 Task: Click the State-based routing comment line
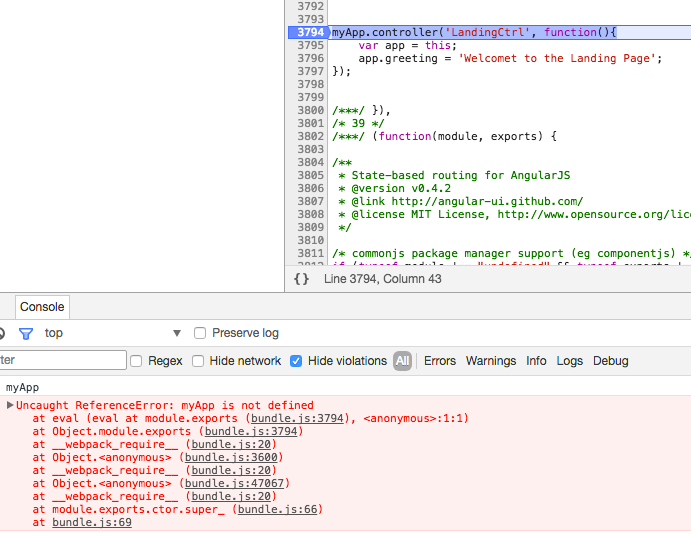tap(454, 175)
